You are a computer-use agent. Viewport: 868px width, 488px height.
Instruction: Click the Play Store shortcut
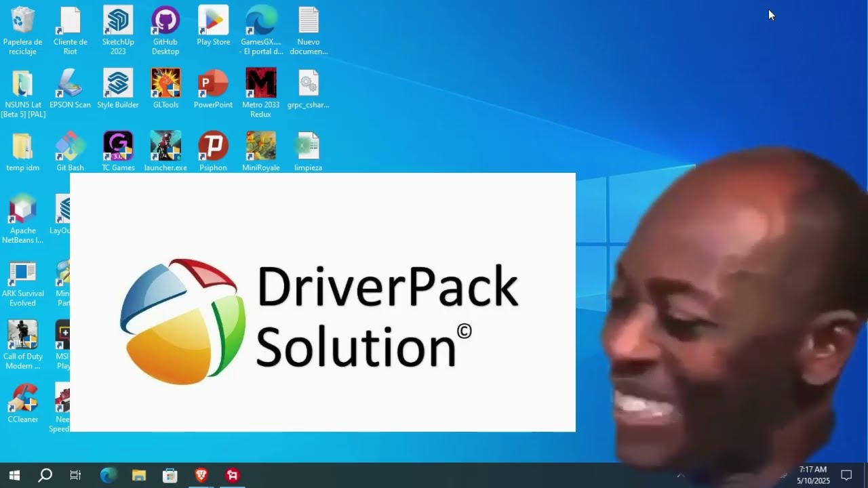[x=214, y=26]
